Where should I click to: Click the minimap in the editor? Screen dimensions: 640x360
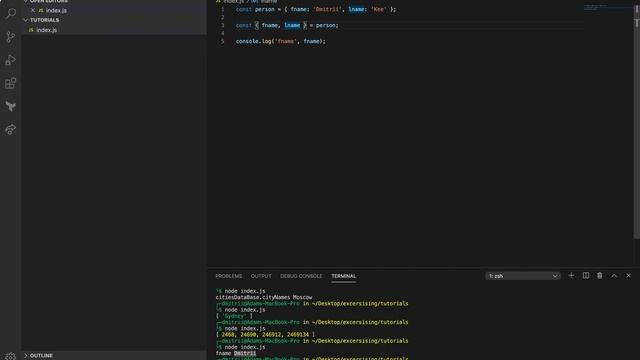(608, 7)
